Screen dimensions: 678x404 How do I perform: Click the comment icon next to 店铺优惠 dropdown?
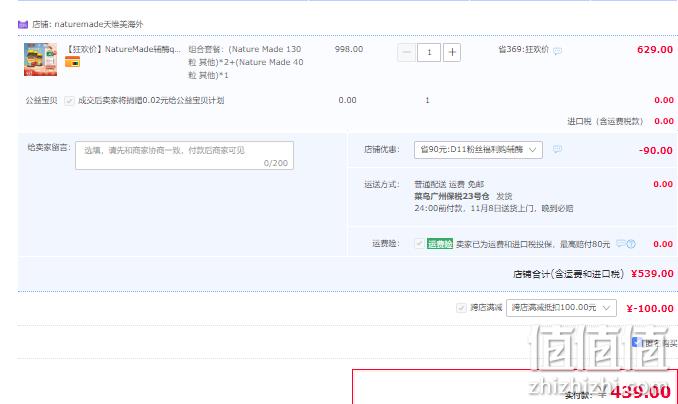tap(557, 149)
